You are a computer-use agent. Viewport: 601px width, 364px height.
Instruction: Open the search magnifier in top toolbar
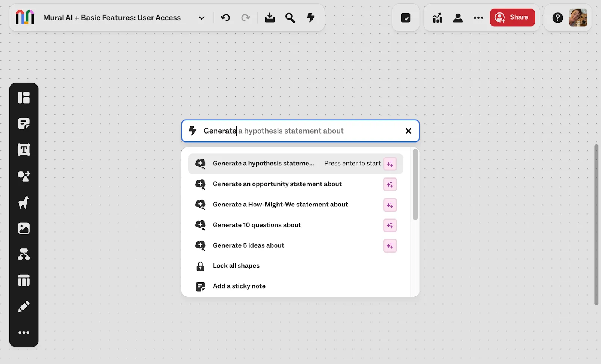click(290, 18)
